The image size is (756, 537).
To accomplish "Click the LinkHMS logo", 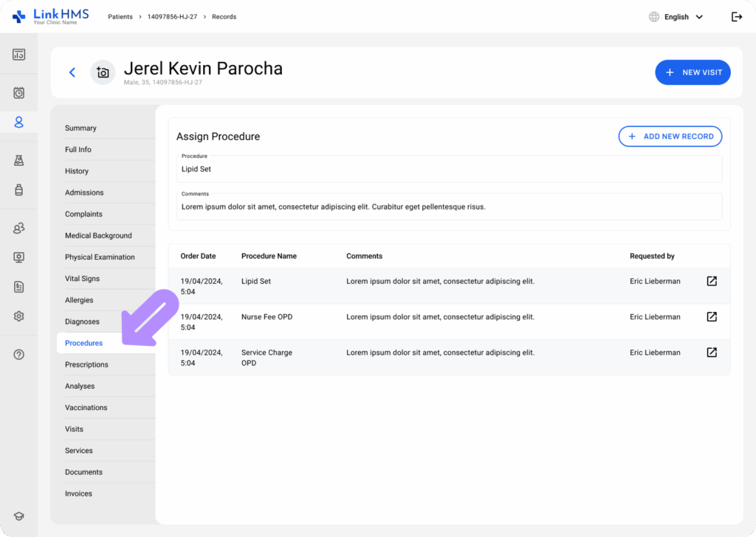I will coord(51,16).
